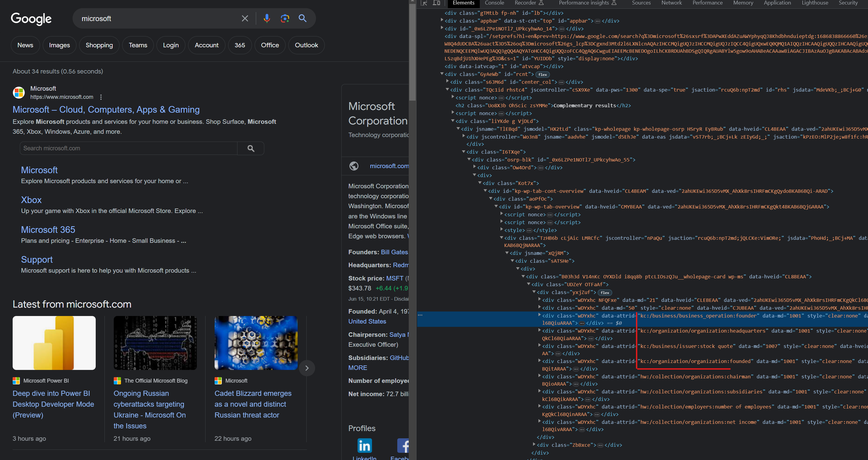The image size is (868, 460).
Task: Open Google Lens image search
Action: [x=285, y=18]
